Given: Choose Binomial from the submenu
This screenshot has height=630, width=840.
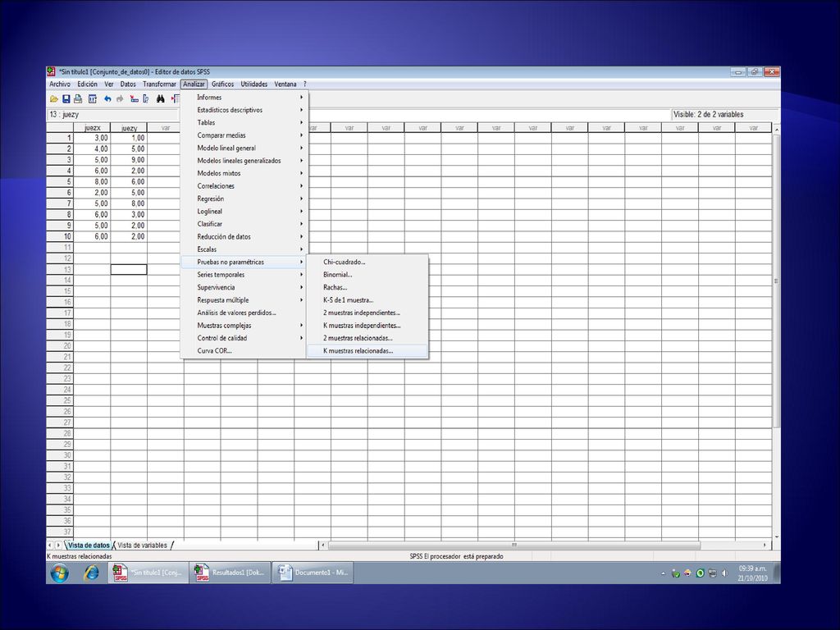Looking at the screenshot, I should 367,275.
